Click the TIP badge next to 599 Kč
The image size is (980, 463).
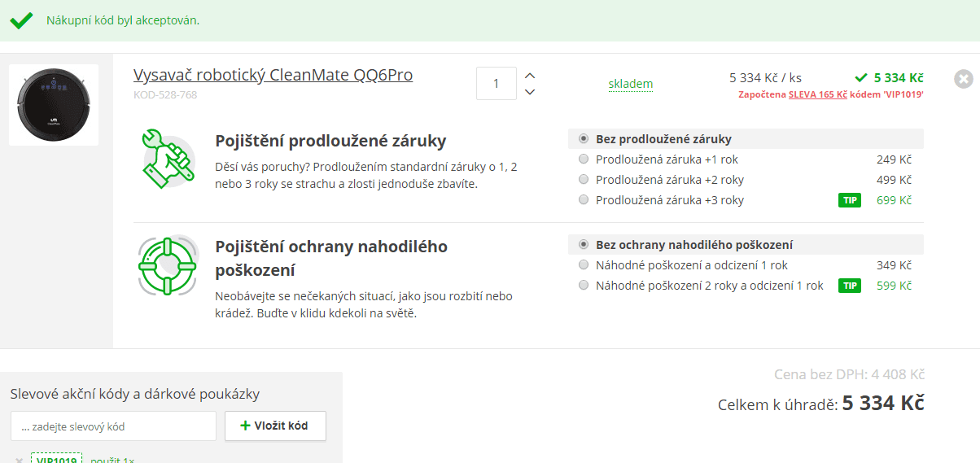click(x=850, y=286)
